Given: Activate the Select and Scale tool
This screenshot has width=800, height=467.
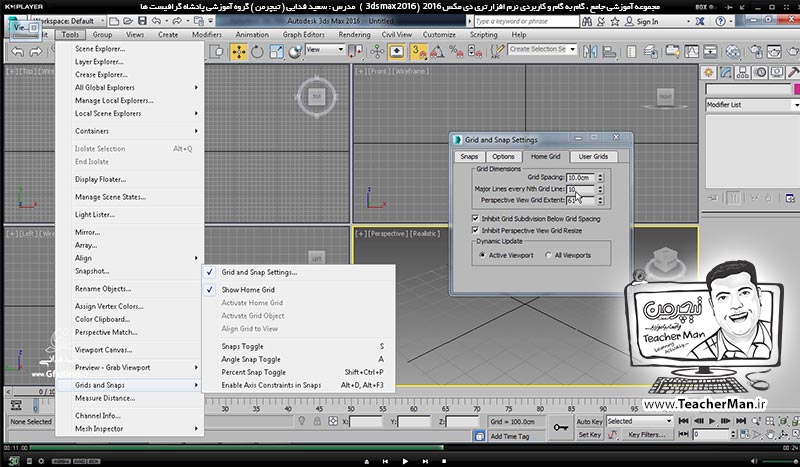Looking at the screenshot, I should pos(276,52).
